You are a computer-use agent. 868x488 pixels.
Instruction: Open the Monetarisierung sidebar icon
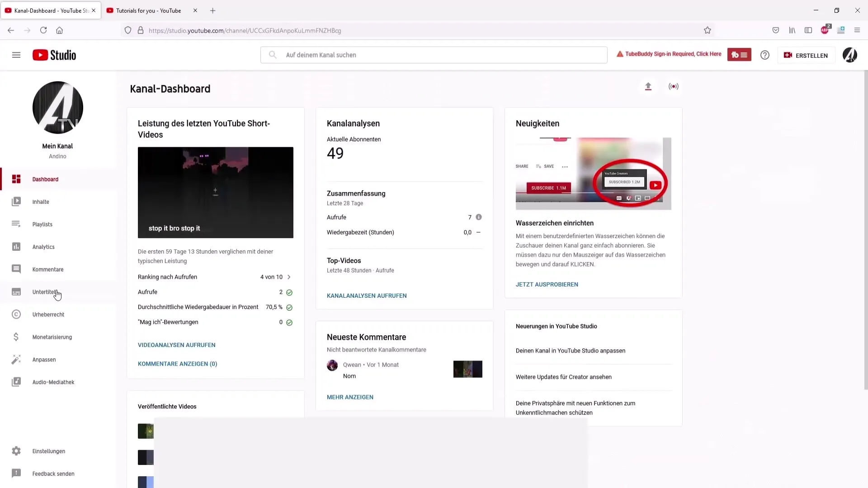tap(16, 337)
